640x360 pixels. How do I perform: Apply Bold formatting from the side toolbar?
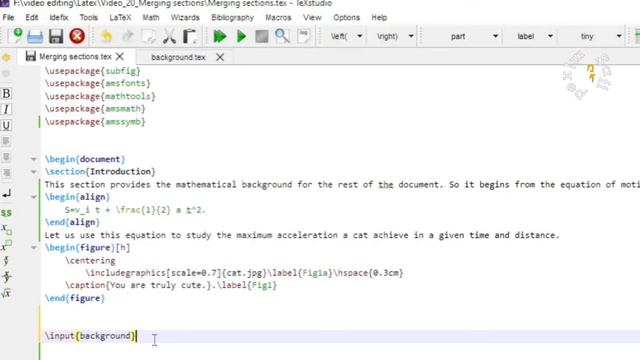(x=6, y=93)
